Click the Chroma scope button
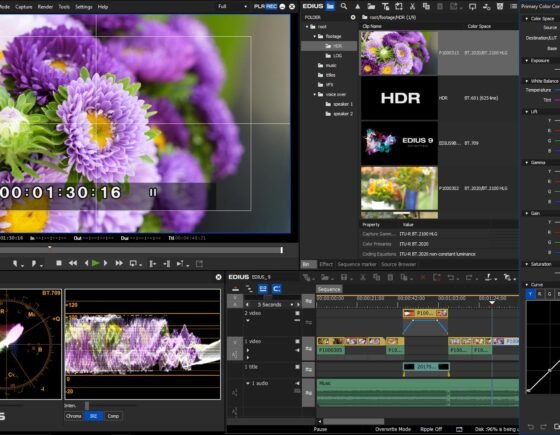Image resolution: width=560 pixels, height=435 pixels. click(74, 416)
